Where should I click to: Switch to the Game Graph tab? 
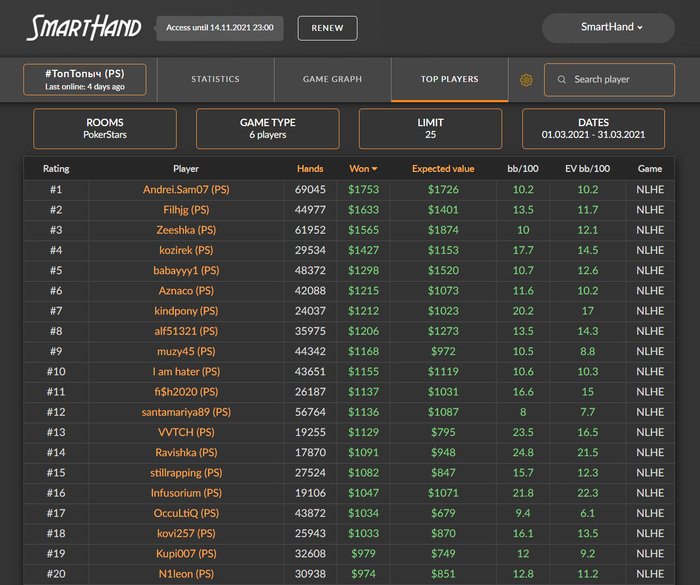332,79
